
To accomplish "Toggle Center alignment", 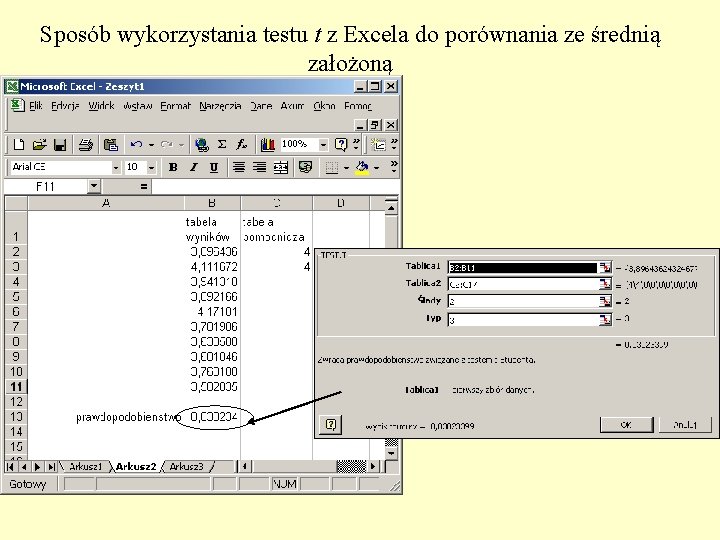I will 238,167.
